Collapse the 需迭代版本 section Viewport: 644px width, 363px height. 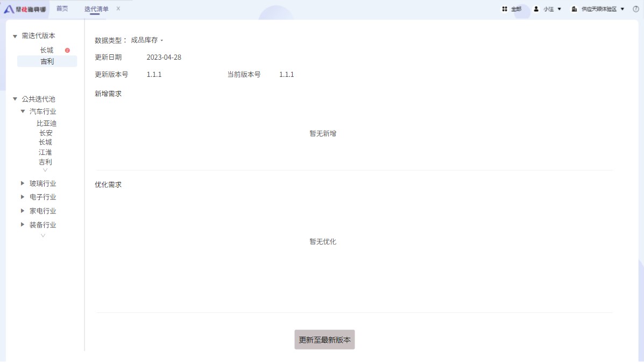point(15,36)
